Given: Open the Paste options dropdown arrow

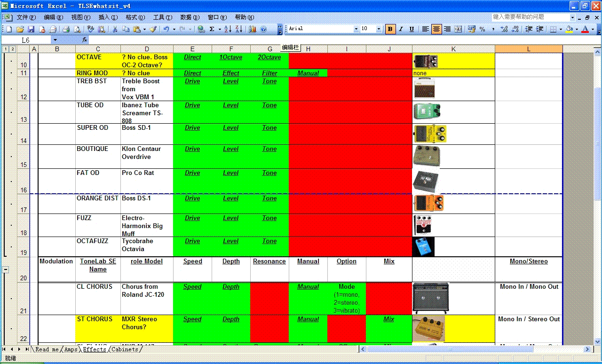Looking at the screenshot, I should pos(145,29).
